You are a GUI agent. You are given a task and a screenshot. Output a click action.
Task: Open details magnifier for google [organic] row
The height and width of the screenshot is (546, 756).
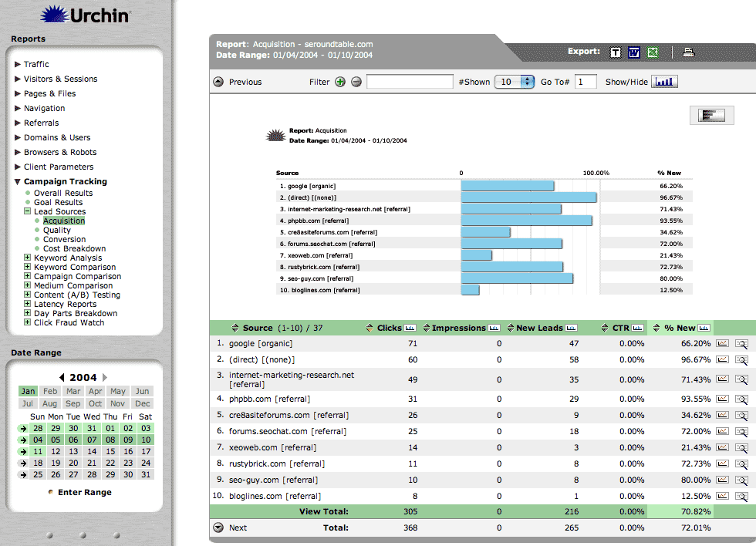click(x=741, y=344)
